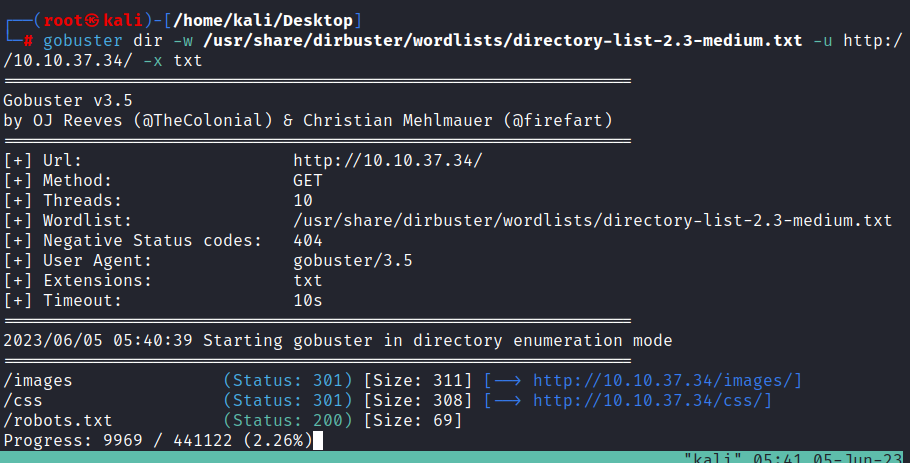Click the /robots.txt result entry
The width and height of the screenshot is (910, 463).
point(58,421)
